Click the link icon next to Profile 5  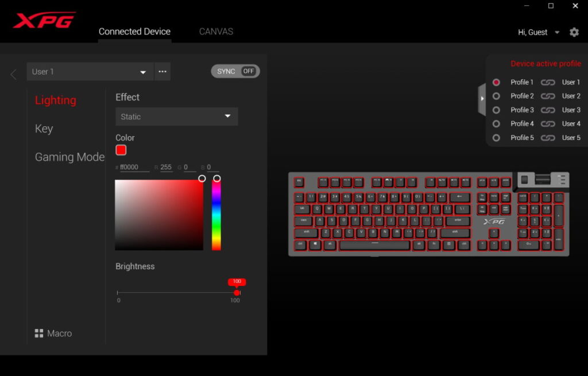point(548,138)
